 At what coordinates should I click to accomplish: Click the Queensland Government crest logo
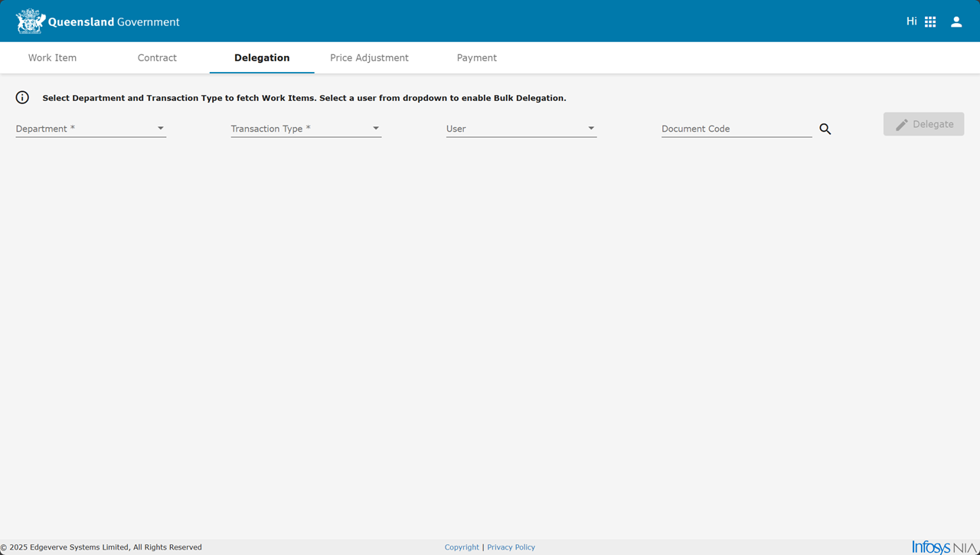point(31,21)
